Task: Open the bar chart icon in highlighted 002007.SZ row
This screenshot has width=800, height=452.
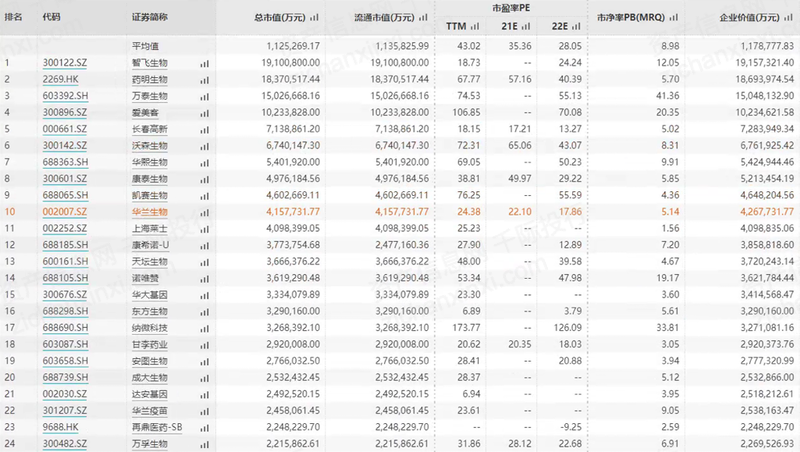Action: [x=205, y=213]
